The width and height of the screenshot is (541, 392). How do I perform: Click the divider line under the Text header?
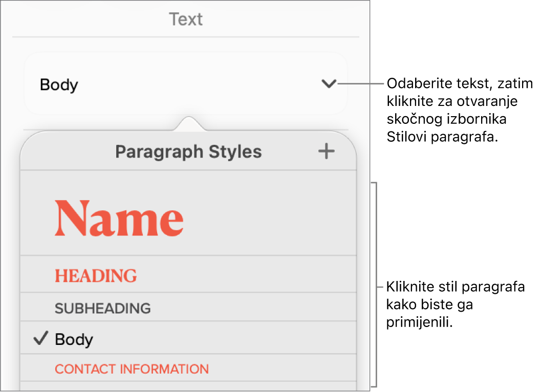click(x=185, y=37)
